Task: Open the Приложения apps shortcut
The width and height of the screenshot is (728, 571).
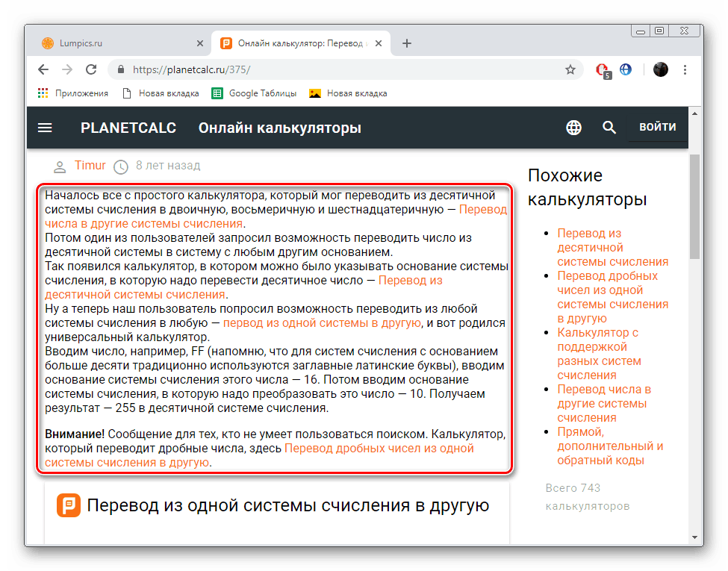Action: pos(72,93)
